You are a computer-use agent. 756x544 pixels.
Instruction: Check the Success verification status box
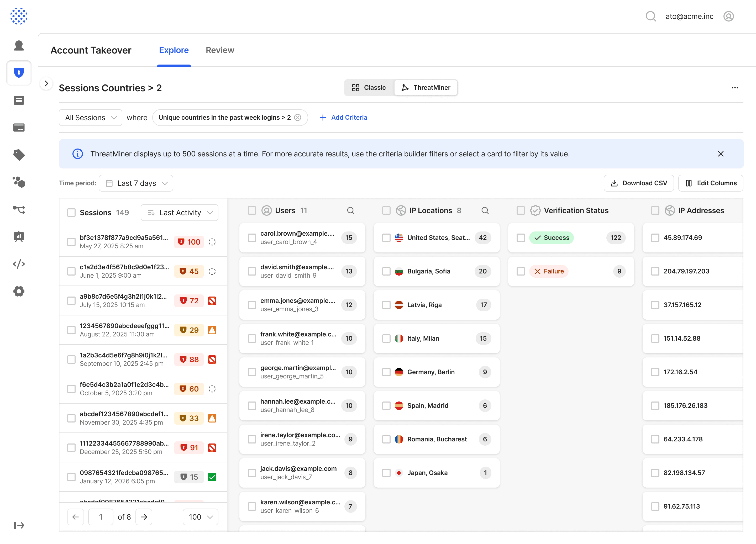[521, 238]
